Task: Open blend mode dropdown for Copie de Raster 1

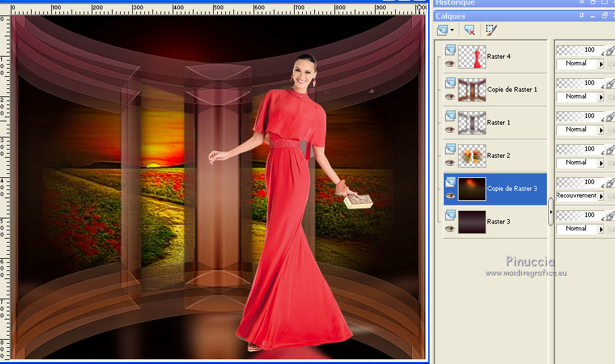Action: coord(601,97)
